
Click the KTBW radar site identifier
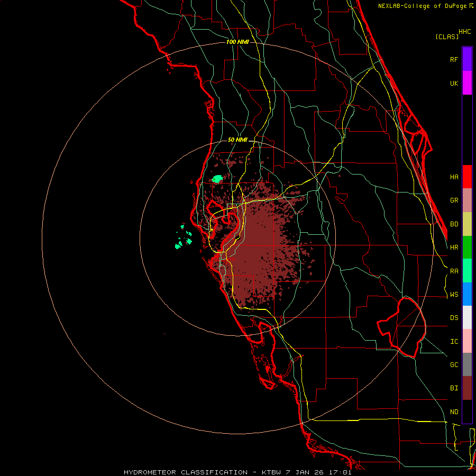pos(271,472)
